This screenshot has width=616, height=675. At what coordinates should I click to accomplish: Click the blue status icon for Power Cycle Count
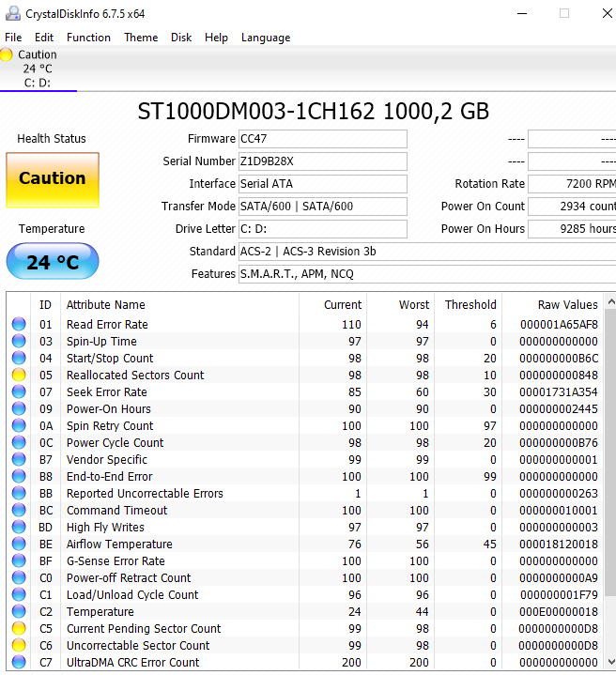(19, 442)
